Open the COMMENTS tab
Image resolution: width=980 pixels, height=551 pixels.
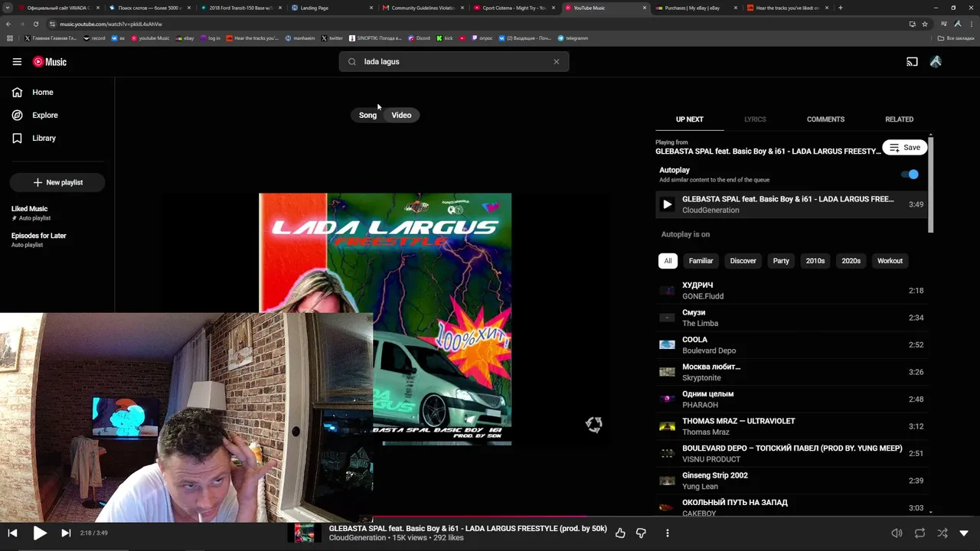[x=825, y=119]
